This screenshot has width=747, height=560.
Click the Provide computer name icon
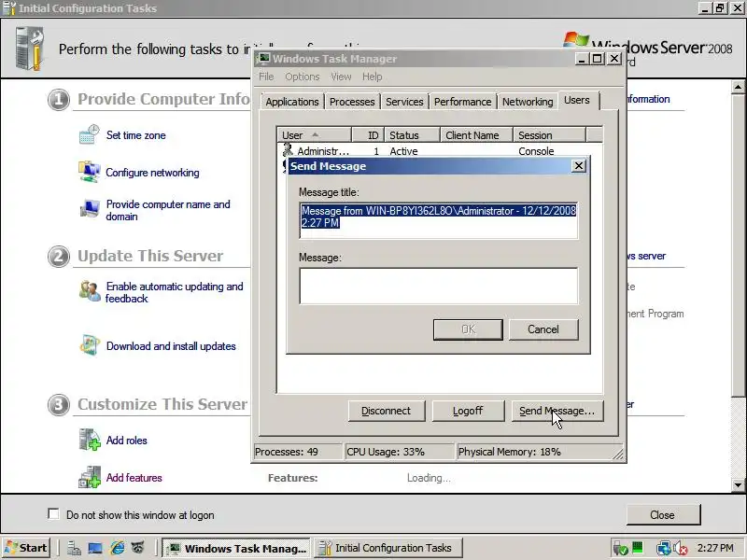(x=89, y=208)
